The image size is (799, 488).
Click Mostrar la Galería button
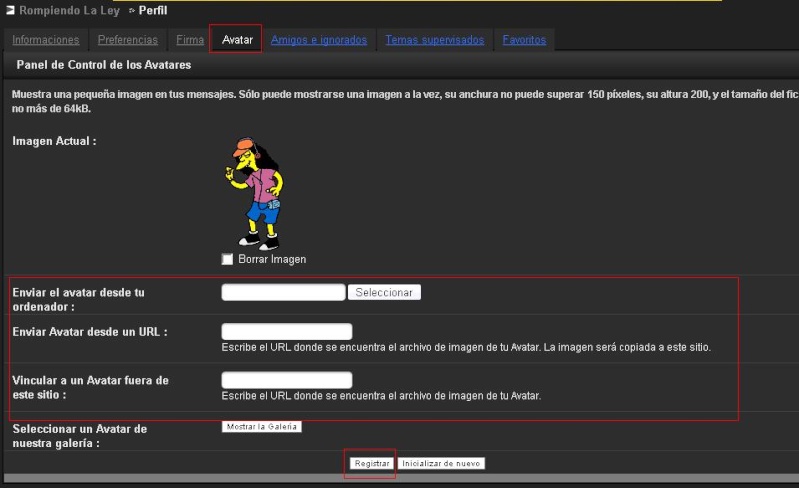(x=262, y=427)
